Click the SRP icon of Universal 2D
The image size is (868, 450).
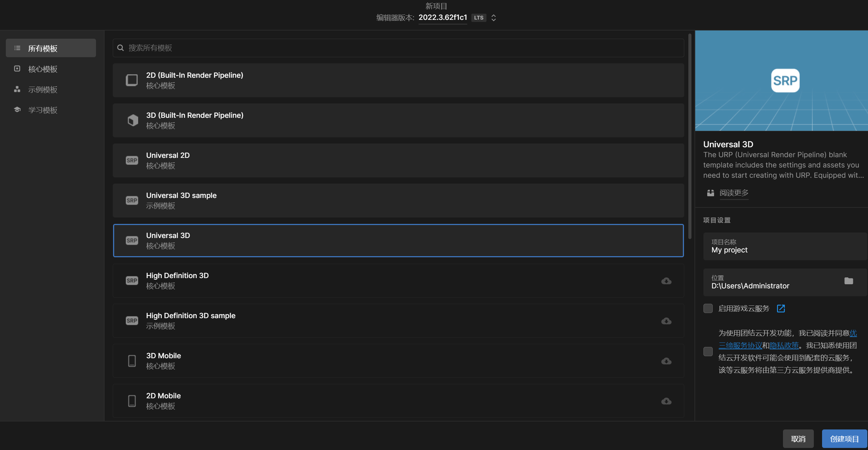132,160
